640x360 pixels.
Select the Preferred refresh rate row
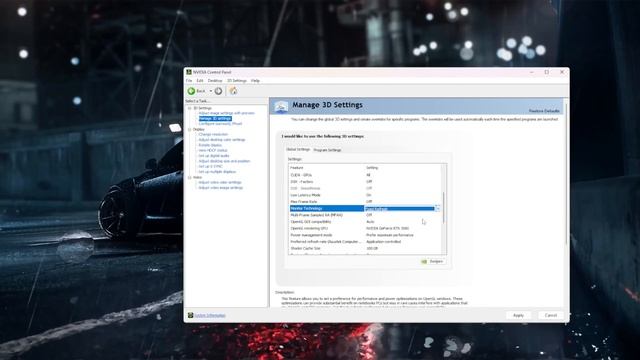point(365,242)
